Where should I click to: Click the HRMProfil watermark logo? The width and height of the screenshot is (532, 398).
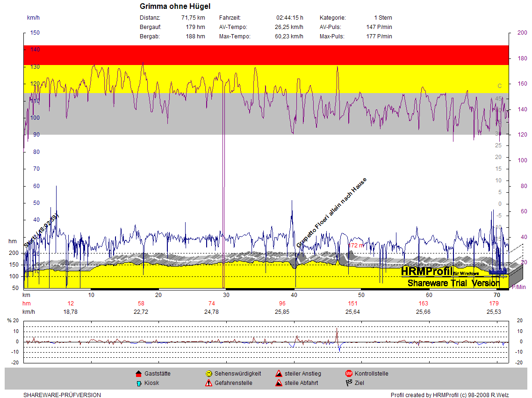[426, 271]
